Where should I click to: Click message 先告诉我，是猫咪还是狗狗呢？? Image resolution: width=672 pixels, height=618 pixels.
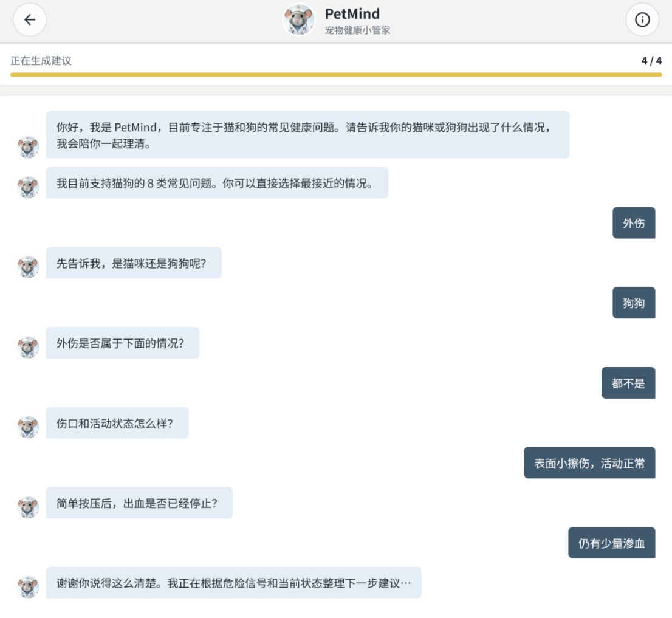(x=134, y=263)
